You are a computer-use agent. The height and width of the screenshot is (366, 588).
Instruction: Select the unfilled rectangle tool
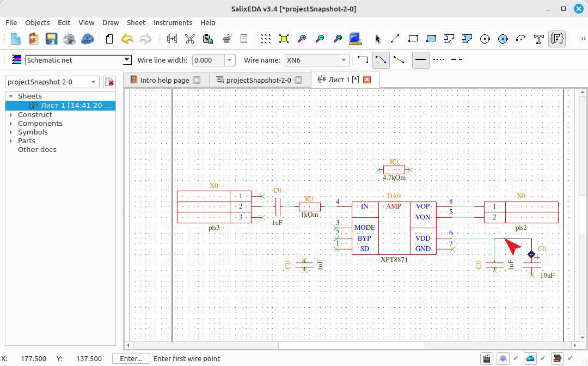click(413, 39)
